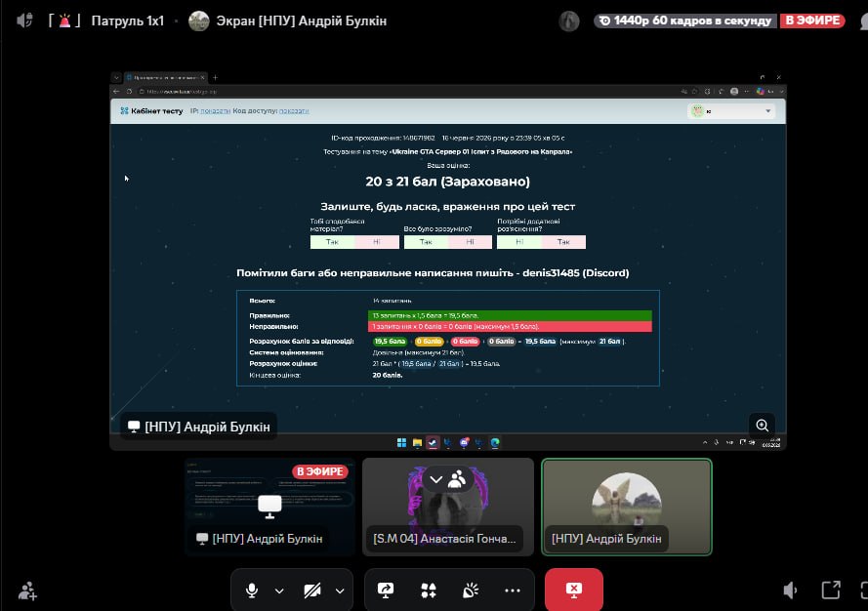Click the red В ЭФИРЕ badge beside the 1440p badge
868x611 pixels.
click(x=812, y=20)
